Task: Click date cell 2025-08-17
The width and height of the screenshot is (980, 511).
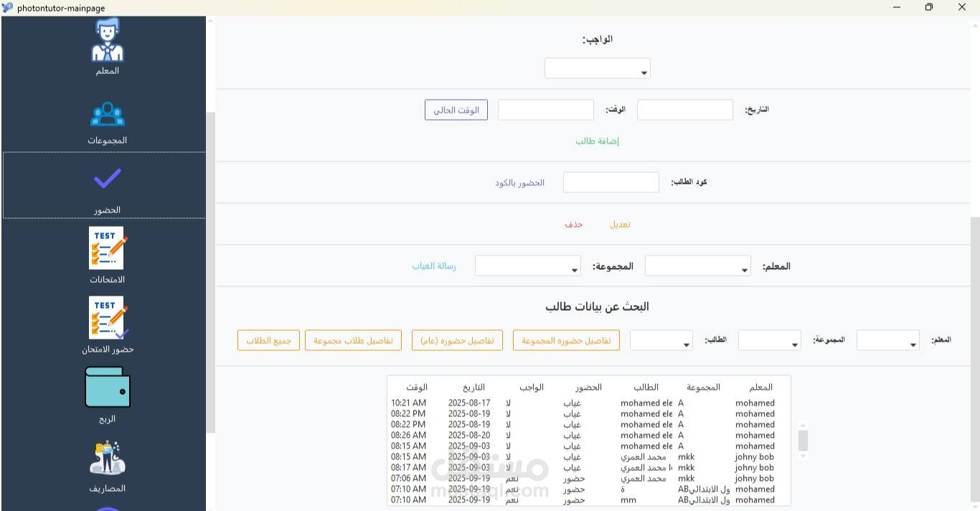Action: (469, 403)
